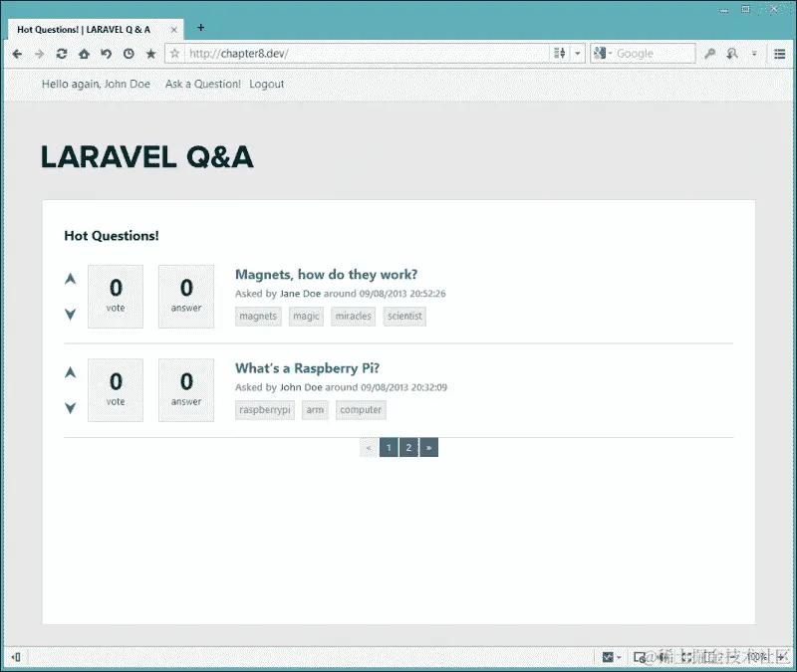Go back with the browser back arrow

tap(17, 54)
